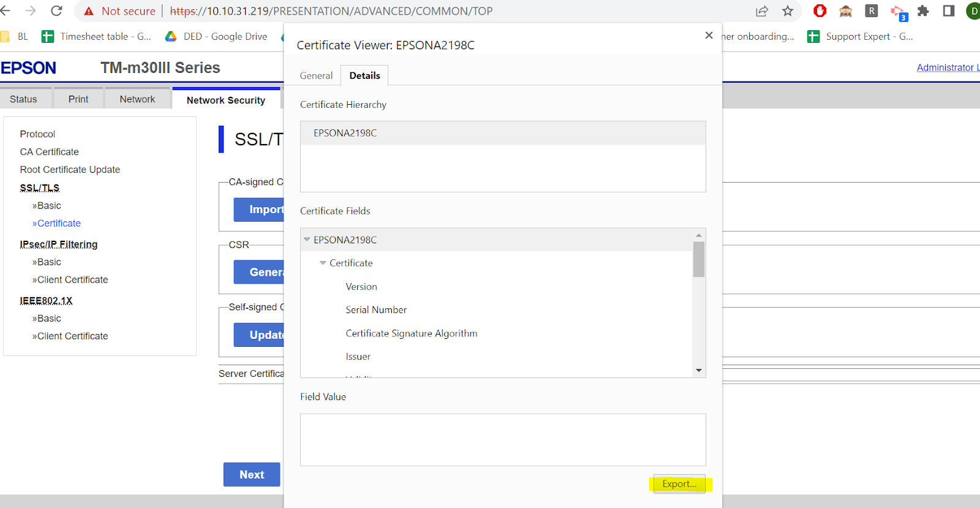Image resolution: width=980 pixels, height=508 pixels.
Task: Open the Network tab
Action: tap(137, 99)
